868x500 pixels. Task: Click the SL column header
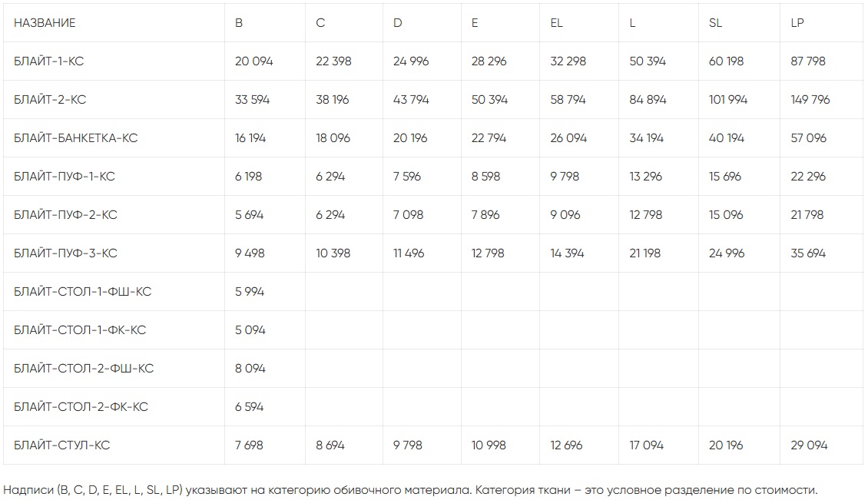(x=715, y=23)
